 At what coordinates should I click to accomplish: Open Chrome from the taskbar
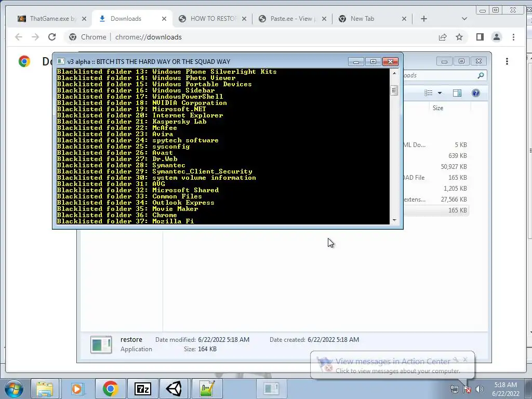[x=110, y=389]
